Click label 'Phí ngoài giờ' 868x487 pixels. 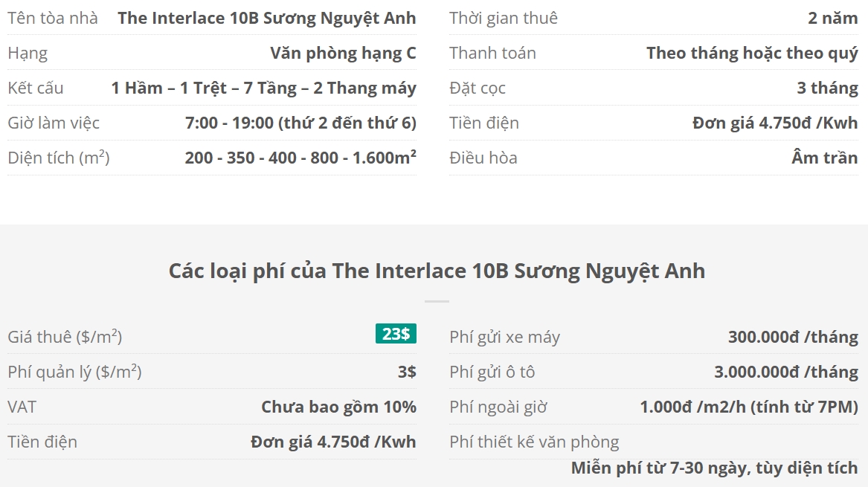pos(498,407)
